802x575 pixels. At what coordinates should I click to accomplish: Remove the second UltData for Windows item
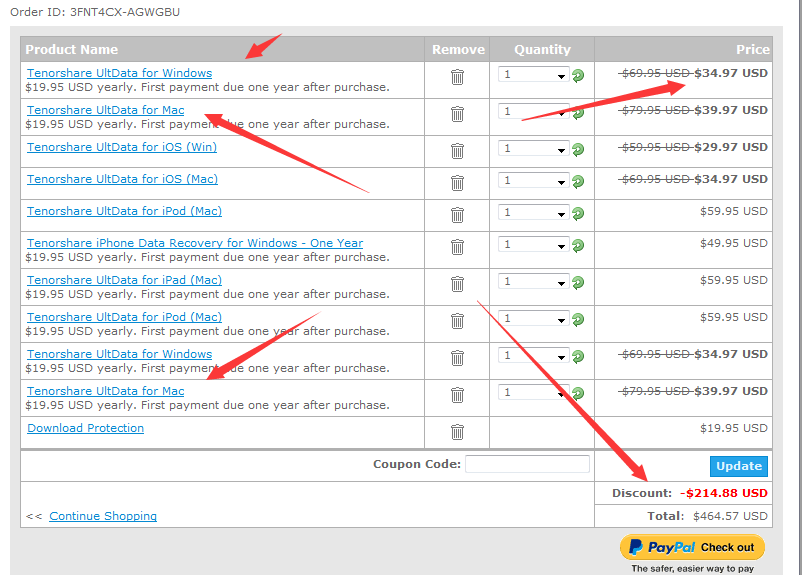tap(457, 358)
